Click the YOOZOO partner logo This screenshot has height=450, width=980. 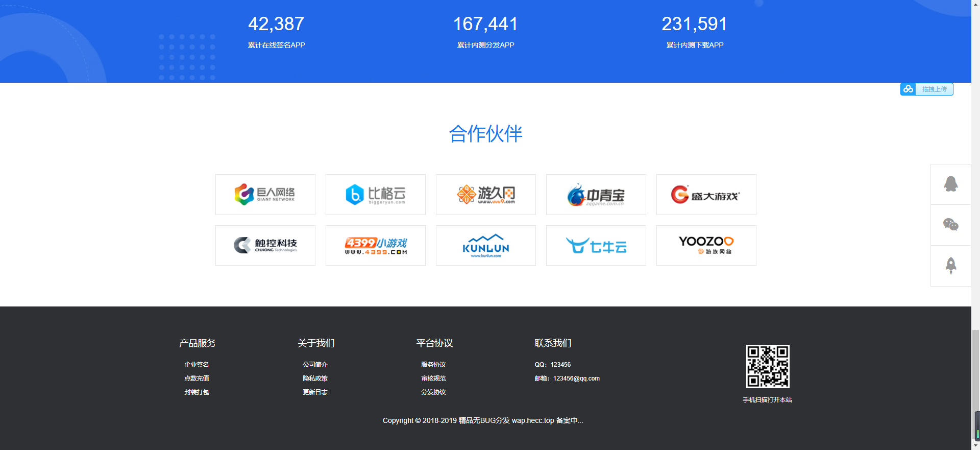[706, 245]
